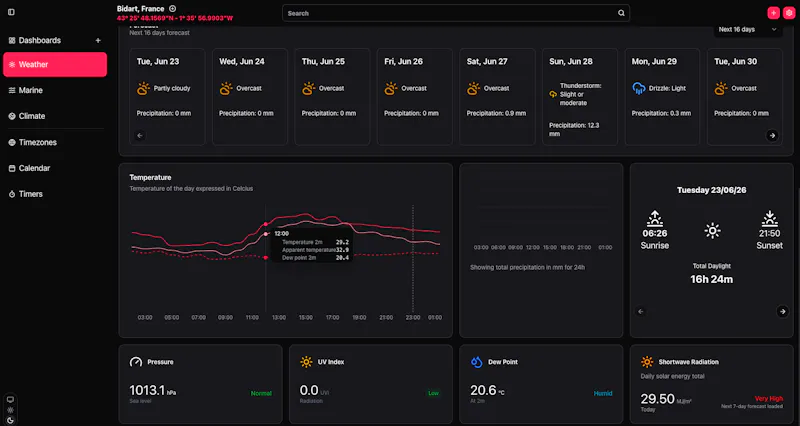Click the Tuesday 23/06/26 date heading
Image resolution: width=800 pixels, height=426 pixels.
click(711, 190)
